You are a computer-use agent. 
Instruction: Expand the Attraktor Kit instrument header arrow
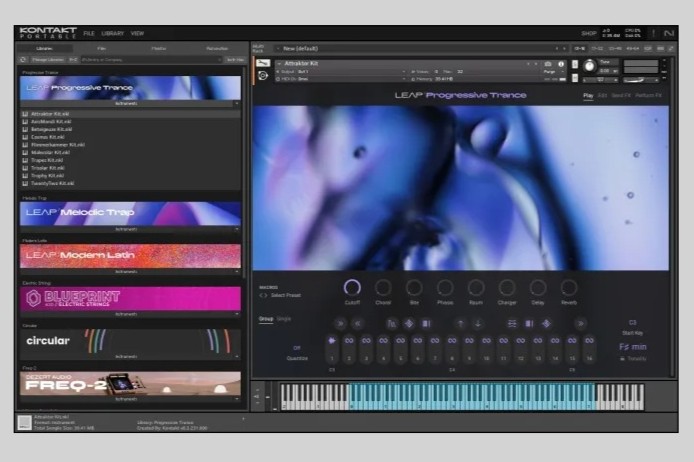[x=279, y=64]
